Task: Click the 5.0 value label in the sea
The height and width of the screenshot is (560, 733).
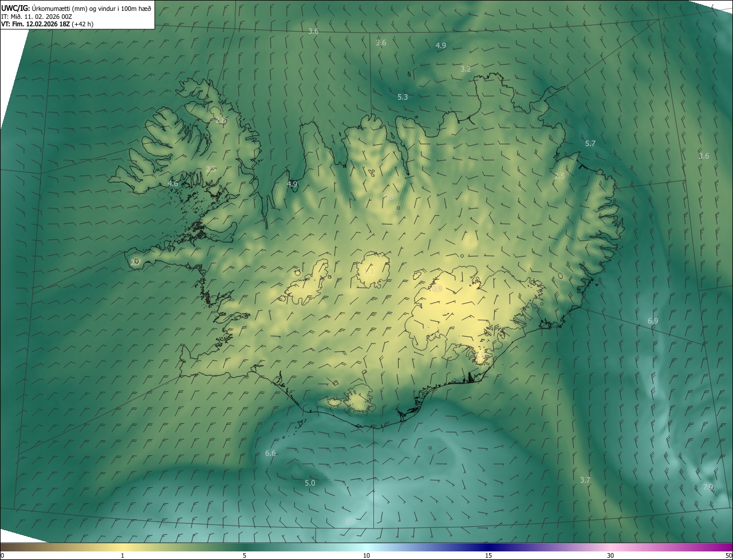Action: (310, 483)
